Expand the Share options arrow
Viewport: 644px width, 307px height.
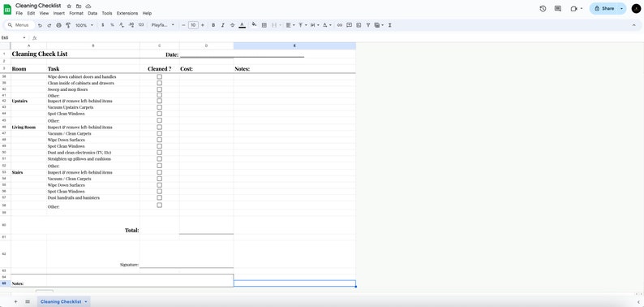coord(621,9)
